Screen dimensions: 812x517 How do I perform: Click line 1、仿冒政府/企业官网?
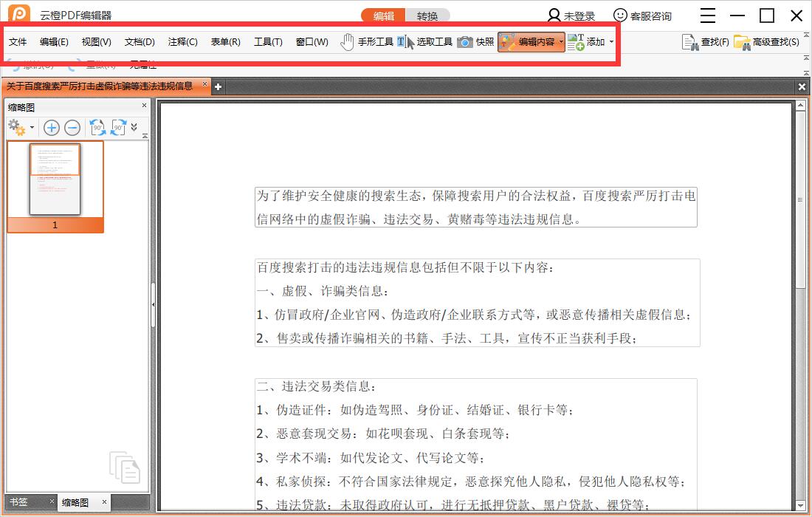point(474,315)
